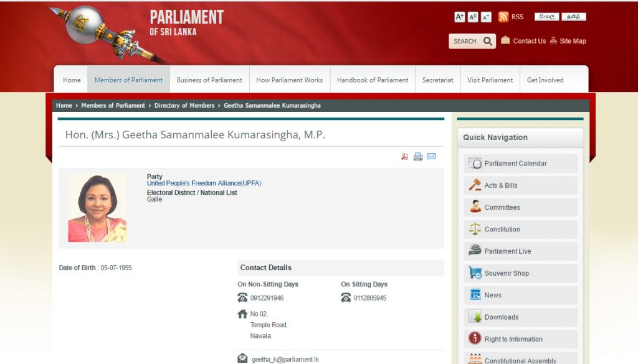Screen dimensions: 638x364
Task: Open the Get Involved menu
Action: coord(545,80)
